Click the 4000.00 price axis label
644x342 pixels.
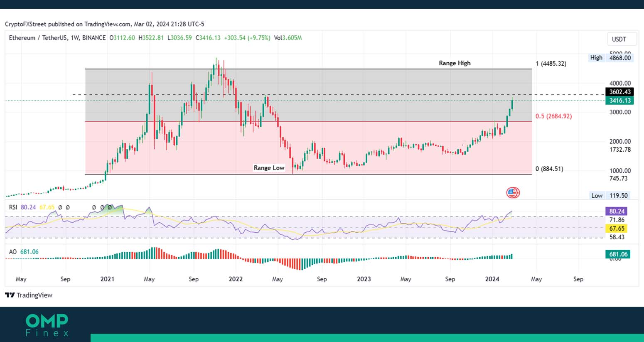(620, 84)
